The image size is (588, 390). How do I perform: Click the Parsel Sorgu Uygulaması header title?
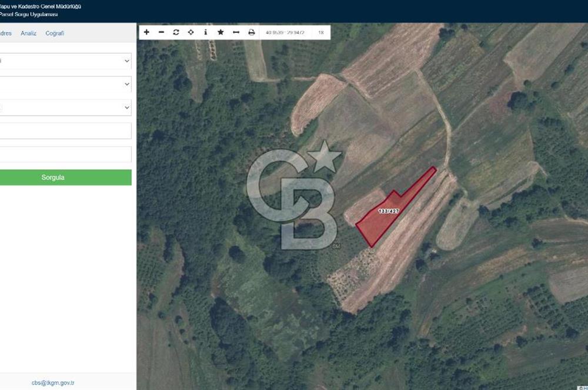click(x=28, y=15)
